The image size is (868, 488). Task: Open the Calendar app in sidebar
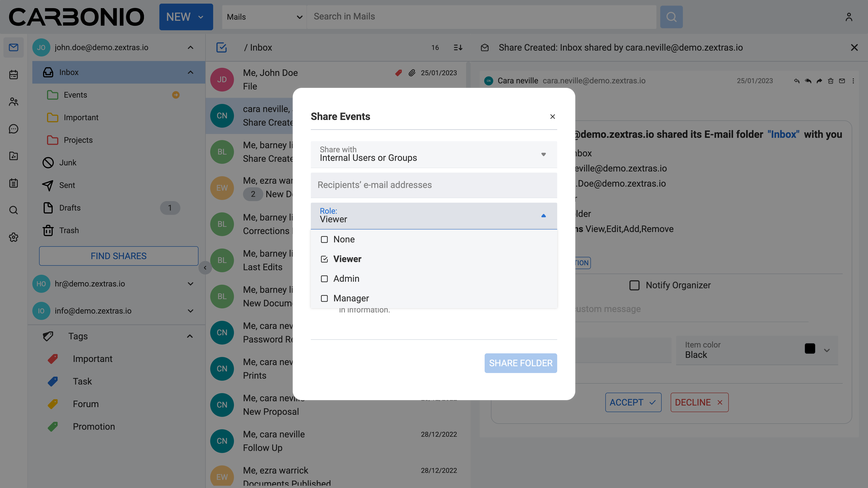[14, 74]
